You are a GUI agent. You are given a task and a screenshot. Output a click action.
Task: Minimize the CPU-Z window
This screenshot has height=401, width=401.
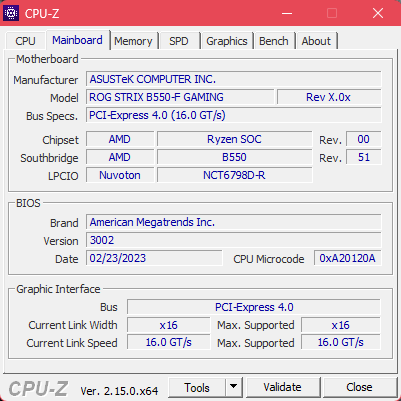point(287,13)
